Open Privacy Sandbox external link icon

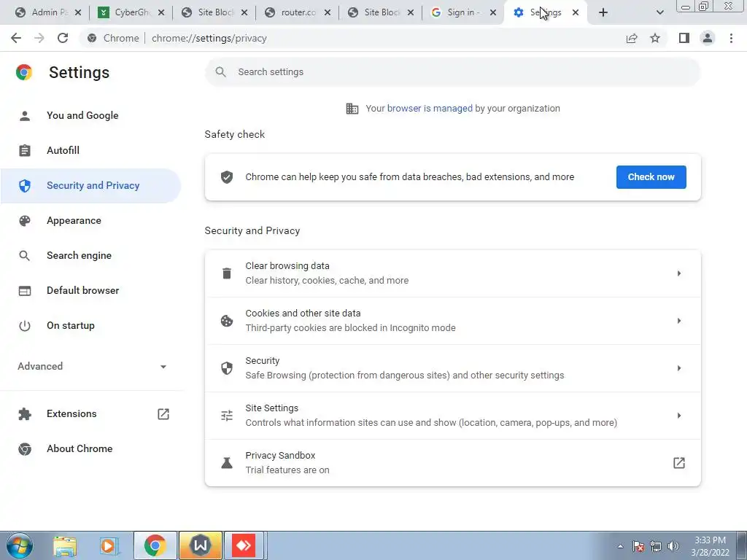[679, 463]
